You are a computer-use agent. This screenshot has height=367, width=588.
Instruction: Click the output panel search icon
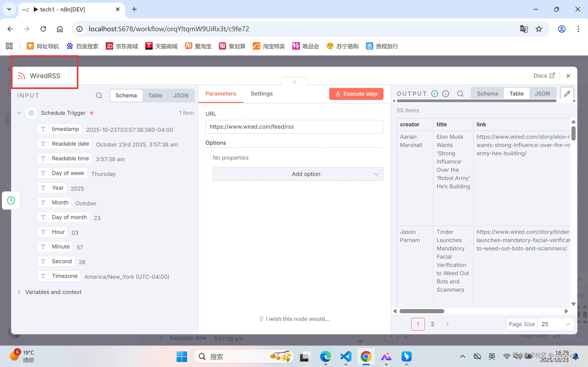460,94
